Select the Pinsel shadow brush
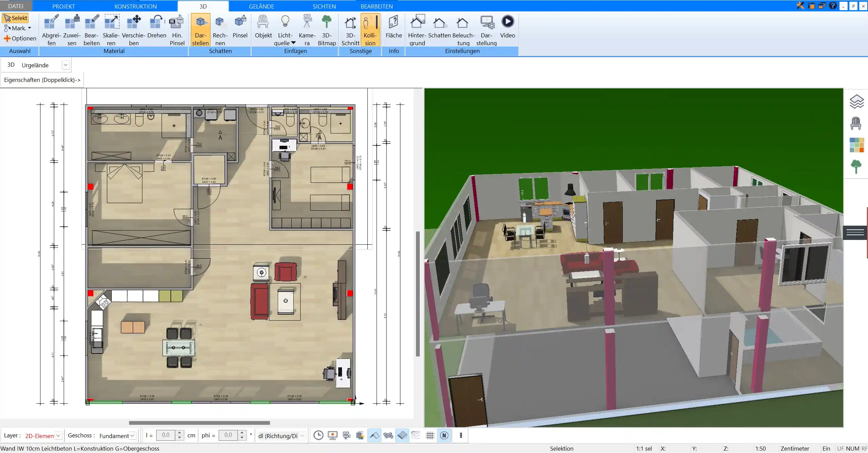This screenshot has height=453, width=868. pos(240,27)
